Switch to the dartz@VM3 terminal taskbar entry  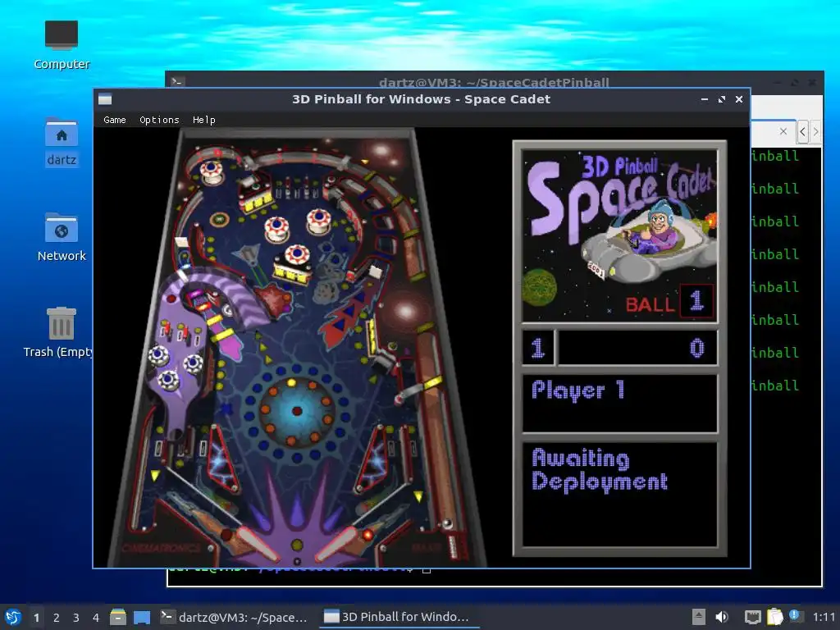click(234, 617)
